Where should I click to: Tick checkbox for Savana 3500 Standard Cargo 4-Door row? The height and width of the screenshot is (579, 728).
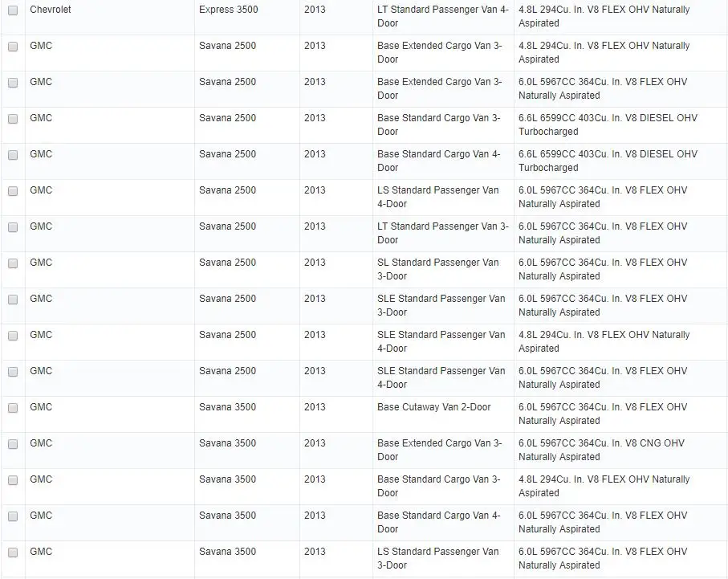tap(13, 516)
